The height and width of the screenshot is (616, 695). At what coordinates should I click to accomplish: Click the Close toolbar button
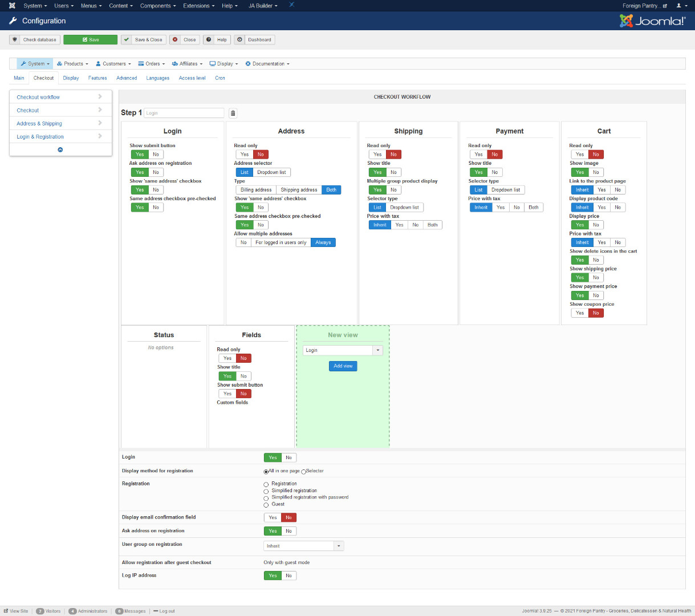point(185,40)
